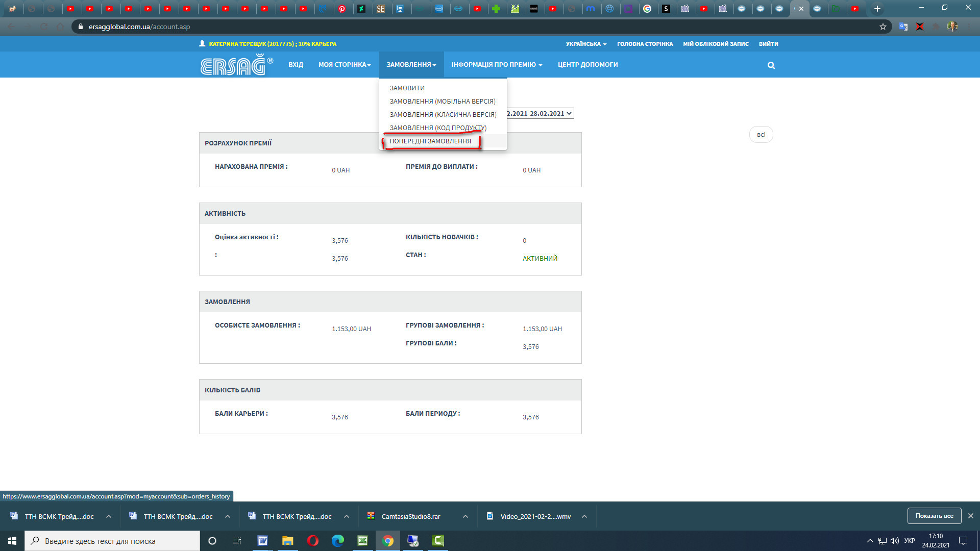This screenshot has height=551, width=980.
Task: Open Camtasia from taskbar
Action: (438, 541)
